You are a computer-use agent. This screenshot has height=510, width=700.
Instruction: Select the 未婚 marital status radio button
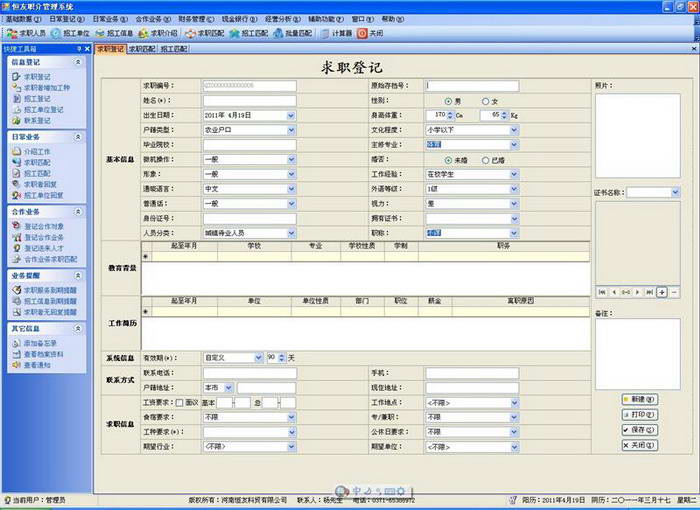[x=448, y=160]
